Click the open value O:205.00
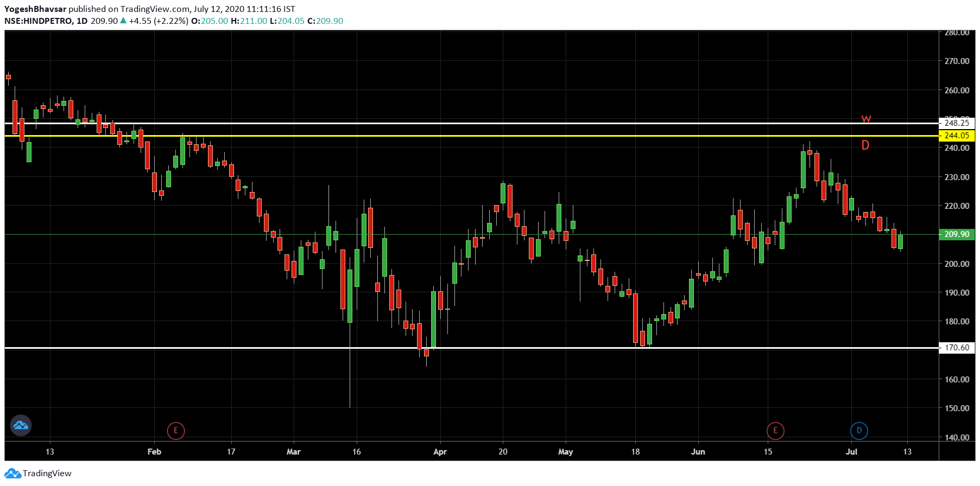The height and width of the screenshot is (486, 980). pyautogui.click(x=210, y=21)
